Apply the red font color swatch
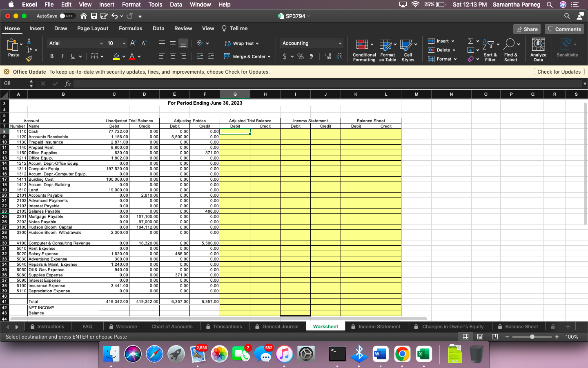The height and width of the screenshot is (368, 588). [132, 56]
